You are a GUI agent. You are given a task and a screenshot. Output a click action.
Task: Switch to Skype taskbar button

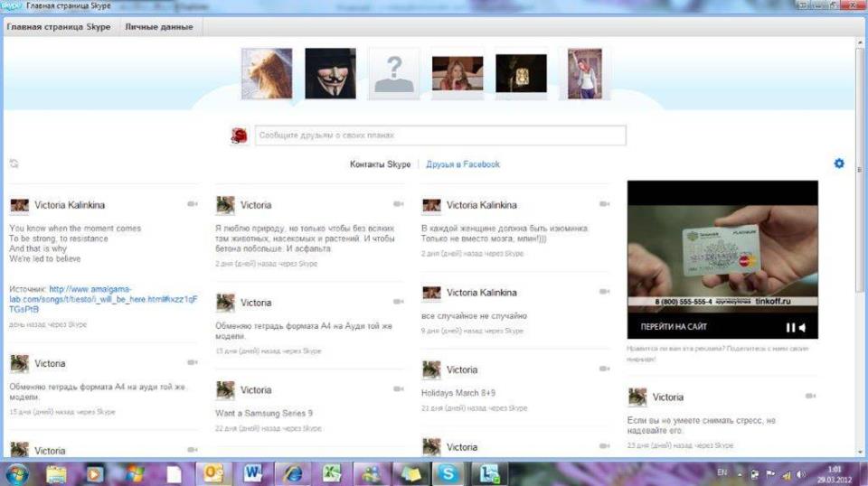point(448,474)
